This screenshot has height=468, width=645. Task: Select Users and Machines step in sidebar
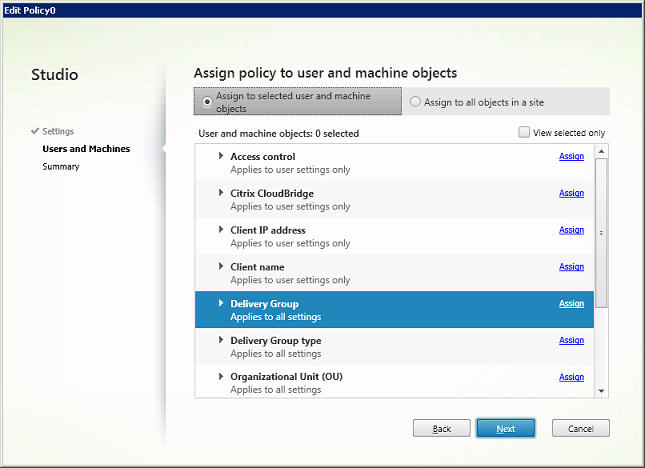[85, 149]
